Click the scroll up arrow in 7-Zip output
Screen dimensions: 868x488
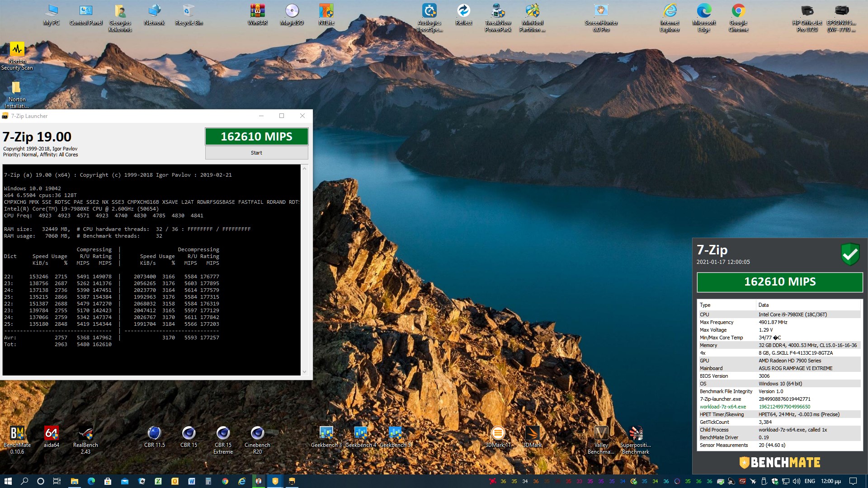pyautogui.click(x=304, y=169)
